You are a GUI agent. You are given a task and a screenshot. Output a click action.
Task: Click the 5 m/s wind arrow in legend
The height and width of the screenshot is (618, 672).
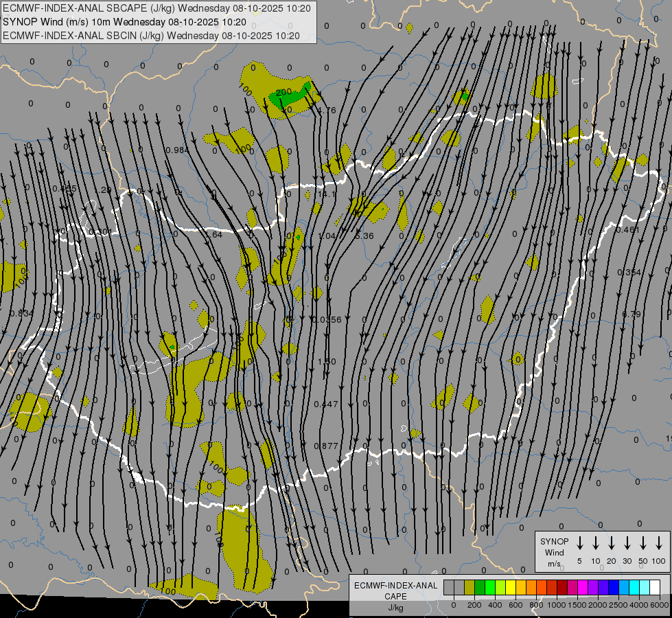pyautogui.click(x=580, y=543)
